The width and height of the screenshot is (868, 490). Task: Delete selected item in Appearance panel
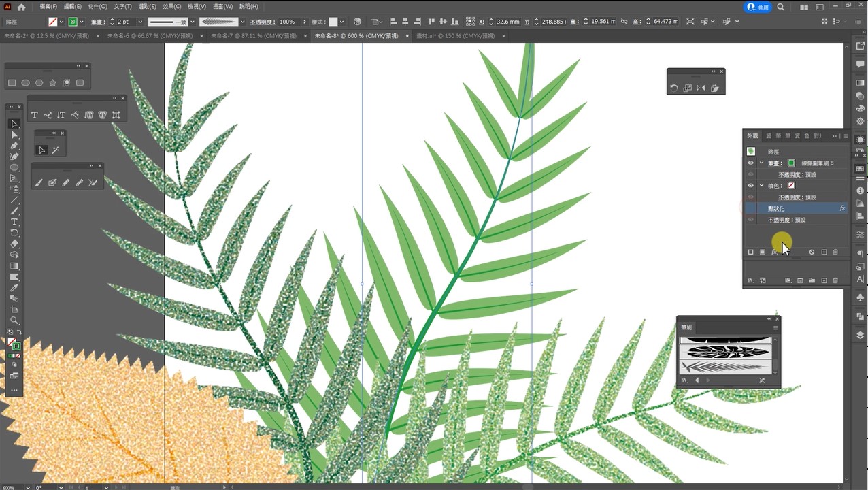835,252
